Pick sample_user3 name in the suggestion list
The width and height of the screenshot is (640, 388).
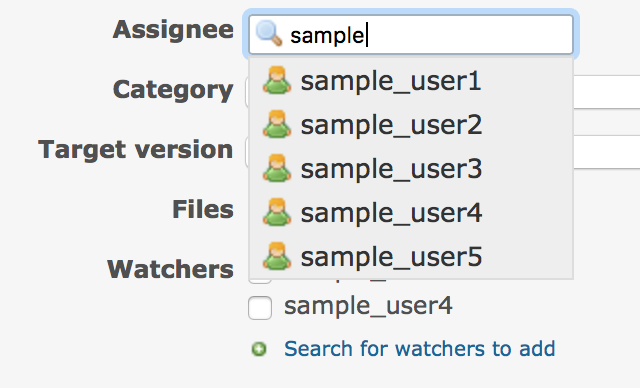click(x=391, y=169)
